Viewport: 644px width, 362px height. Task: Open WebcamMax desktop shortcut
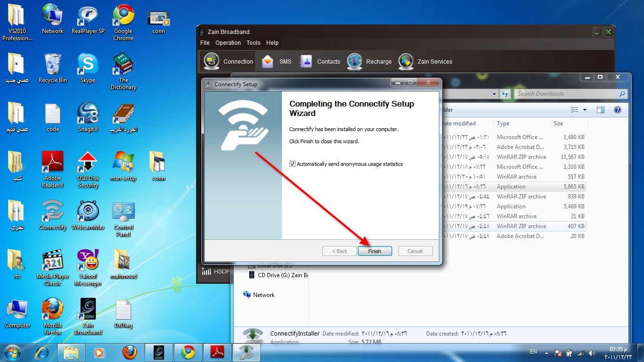(x=88, y=215)
